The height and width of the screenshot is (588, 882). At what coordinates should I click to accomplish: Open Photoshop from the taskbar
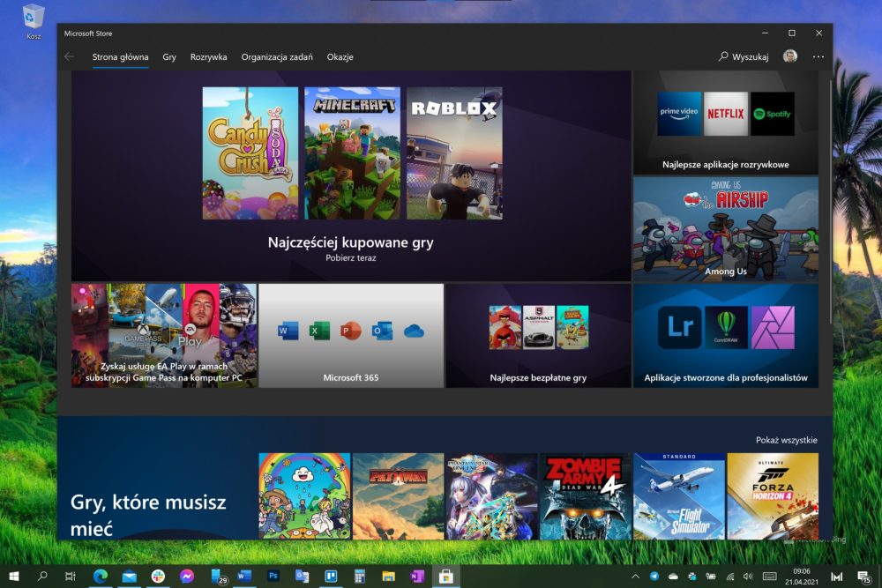tap(273, 576)
